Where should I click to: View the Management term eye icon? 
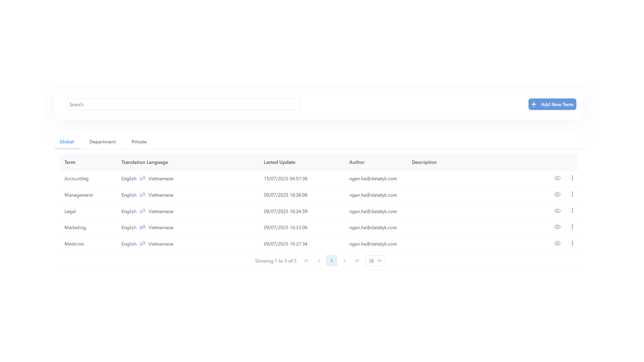557,195
